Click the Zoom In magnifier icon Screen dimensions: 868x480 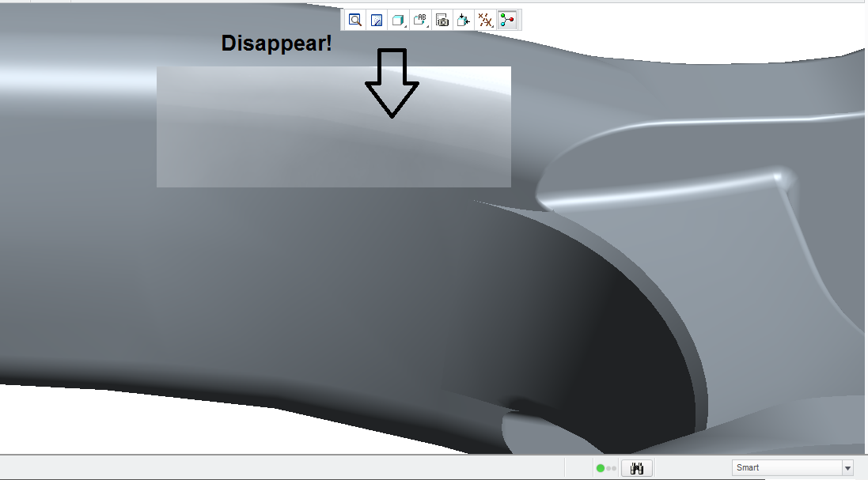pos(354,21)
